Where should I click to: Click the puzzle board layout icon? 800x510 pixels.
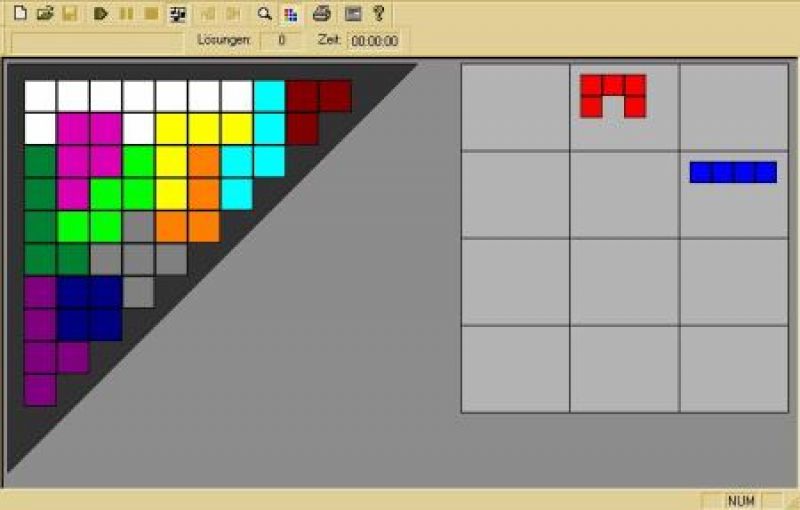click(x=178, y=14)
